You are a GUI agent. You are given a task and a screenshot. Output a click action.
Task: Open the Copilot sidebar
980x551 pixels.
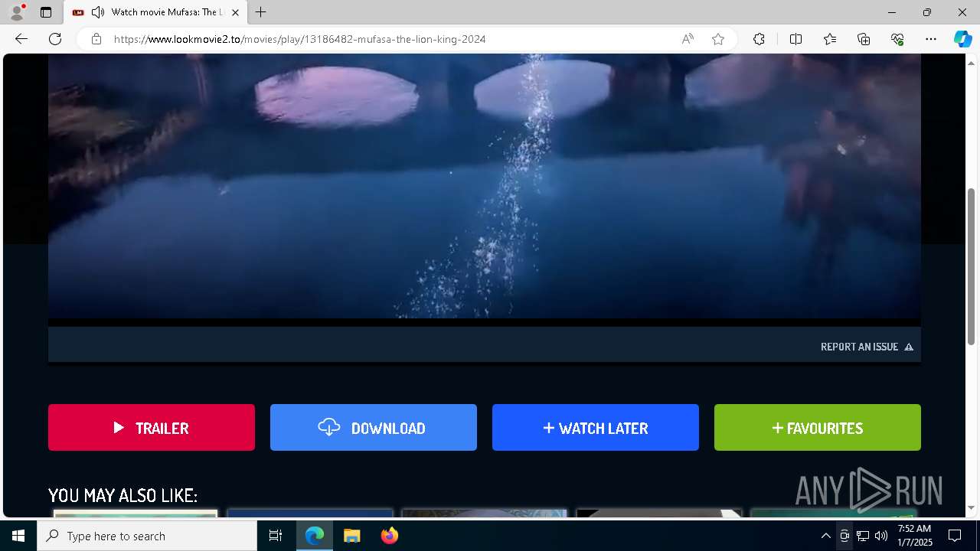pyautogui.click(x=962, y=39)
